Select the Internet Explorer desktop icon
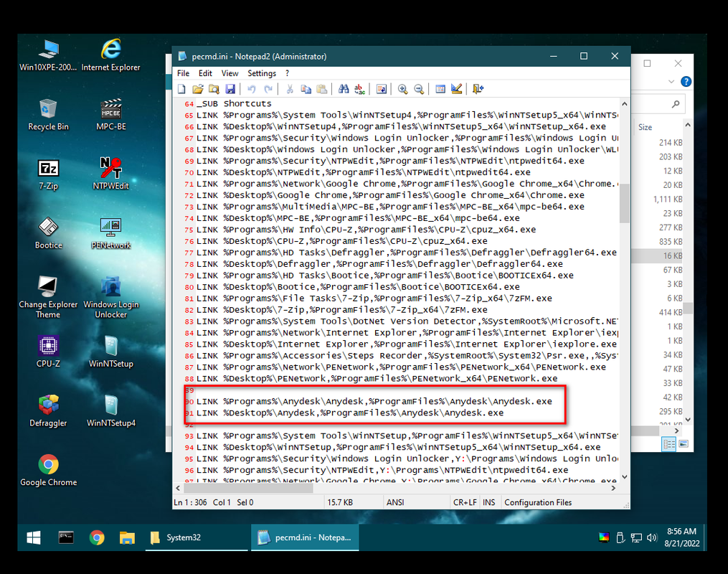 click(110, 55)
